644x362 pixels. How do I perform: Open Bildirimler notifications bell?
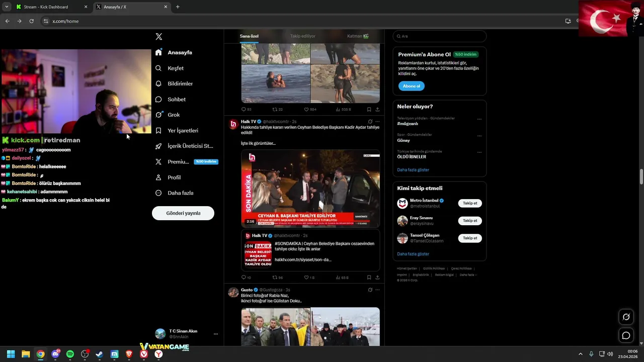coord(174,84)
